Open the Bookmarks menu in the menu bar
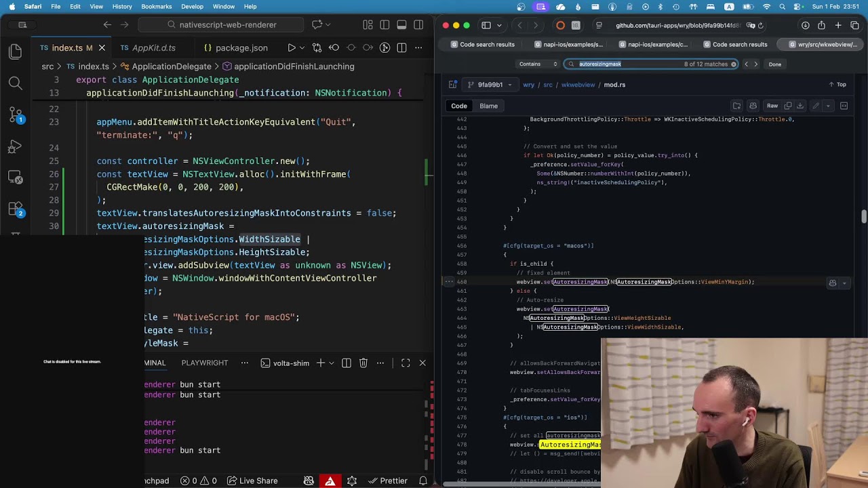The height and width of the screenshot is (488, 868). coord(157,7)
